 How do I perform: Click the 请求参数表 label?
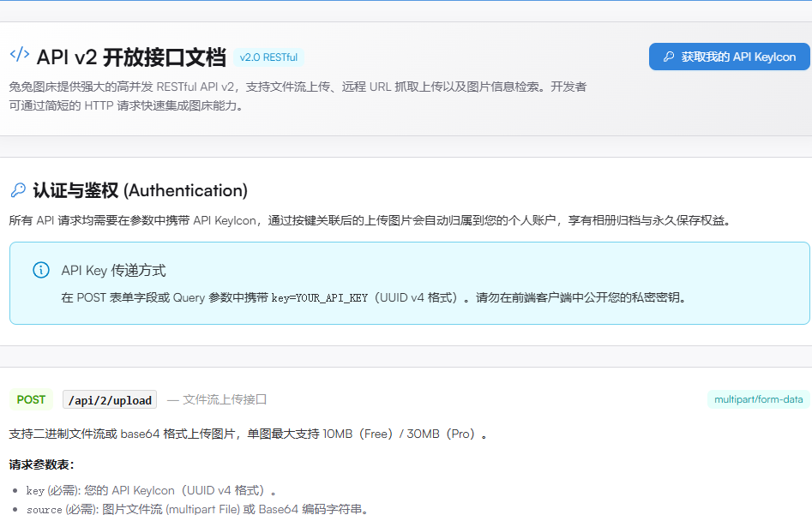click(x=41, y=464)
